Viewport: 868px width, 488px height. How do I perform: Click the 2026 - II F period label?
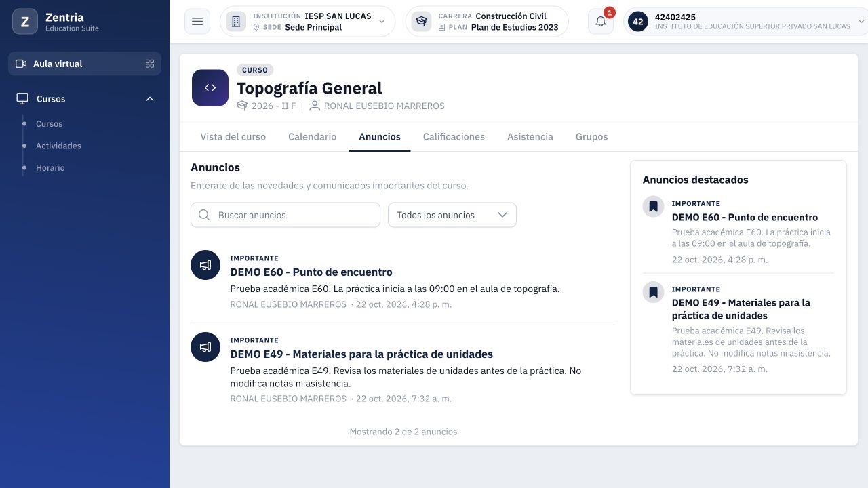click(273, 106)
